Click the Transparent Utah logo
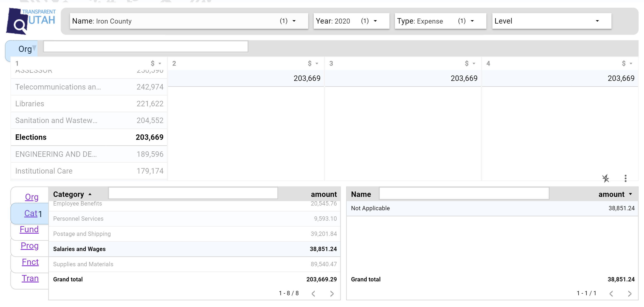Viewport: 644px width, 307px height. (31, 21)
